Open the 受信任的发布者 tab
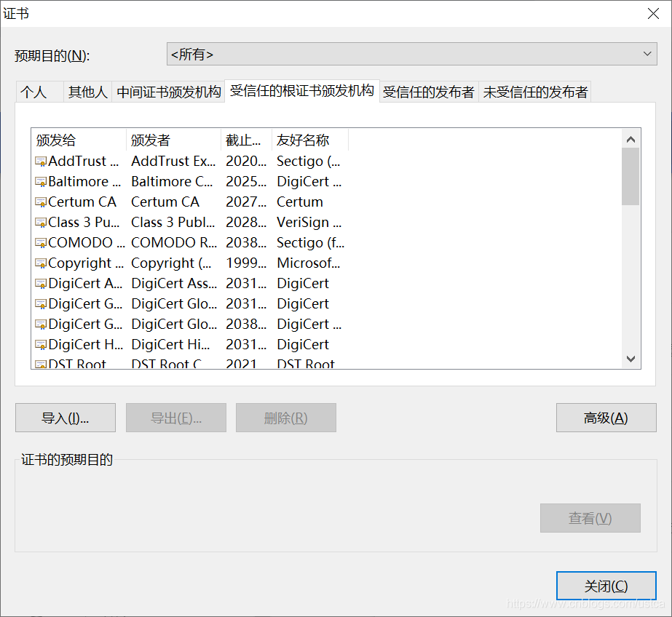 [427, 92]
